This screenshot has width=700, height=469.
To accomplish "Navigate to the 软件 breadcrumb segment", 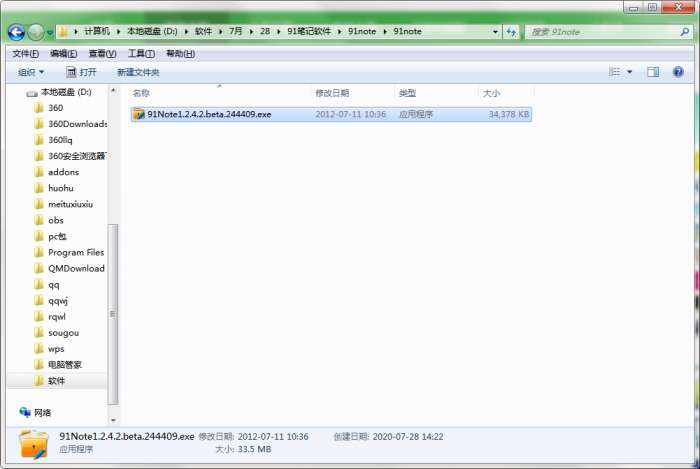I will coord(203,31).
